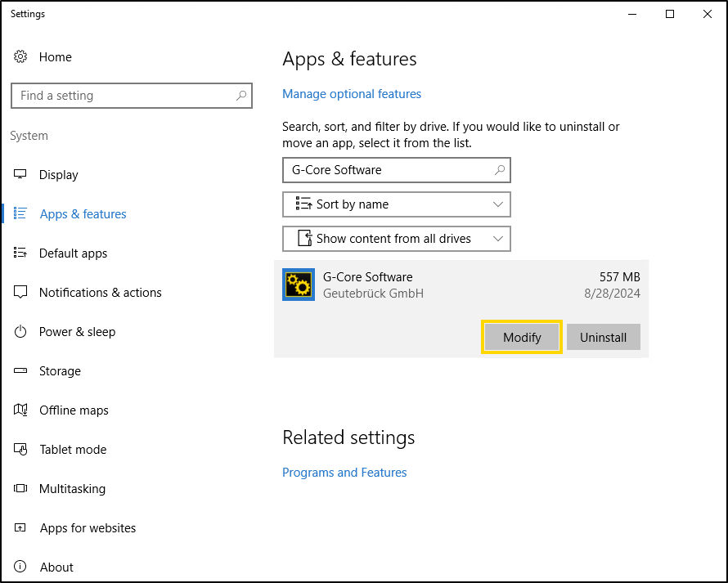728x583 pixels.
Task: Close the Settings window
Action: 707,14
